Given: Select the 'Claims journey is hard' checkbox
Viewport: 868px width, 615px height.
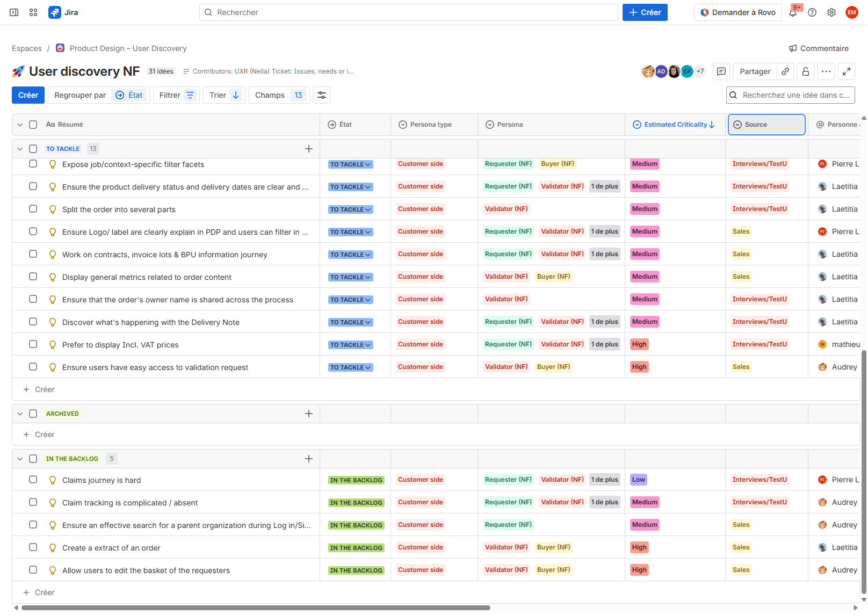Looking at the screenshot, I should point(33,480).
